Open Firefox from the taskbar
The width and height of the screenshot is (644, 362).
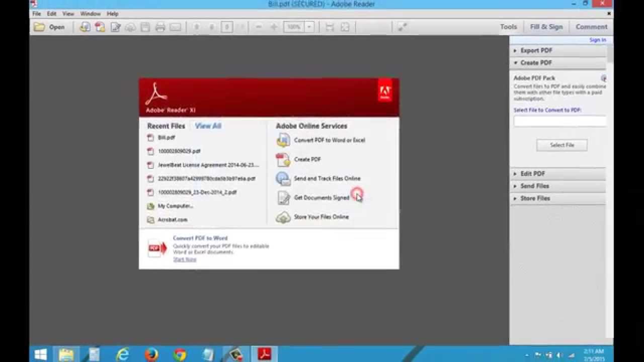coord(151,354)
